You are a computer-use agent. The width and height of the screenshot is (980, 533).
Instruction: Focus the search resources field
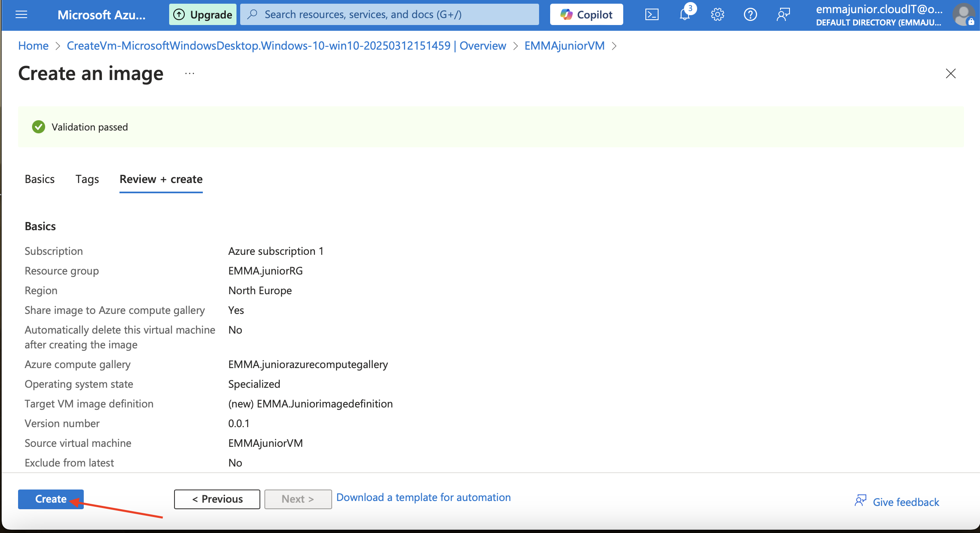(389, 15)
